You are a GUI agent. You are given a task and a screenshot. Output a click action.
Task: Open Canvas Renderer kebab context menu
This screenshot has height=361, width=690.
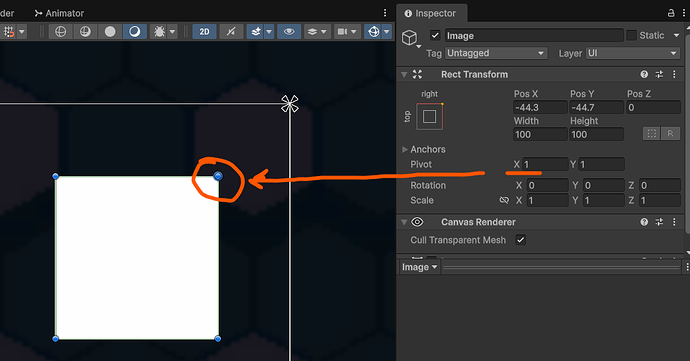(x=674, y=222)
